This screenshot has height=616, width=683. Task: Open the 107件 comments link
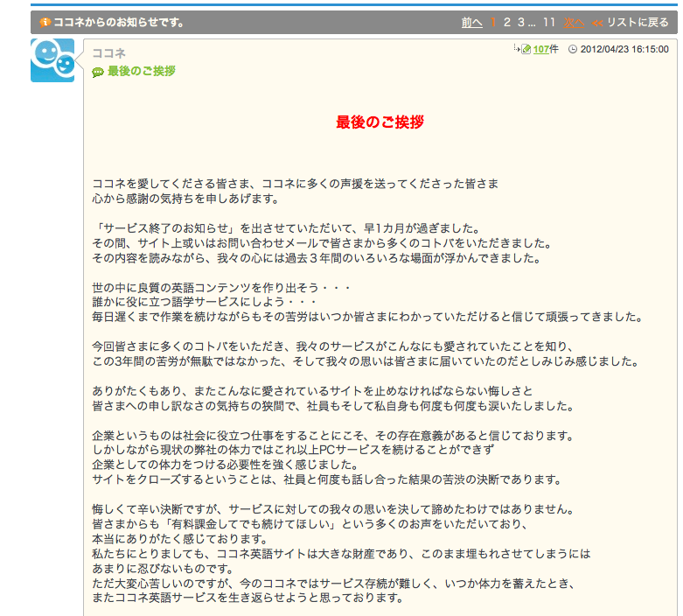(546, 49)
